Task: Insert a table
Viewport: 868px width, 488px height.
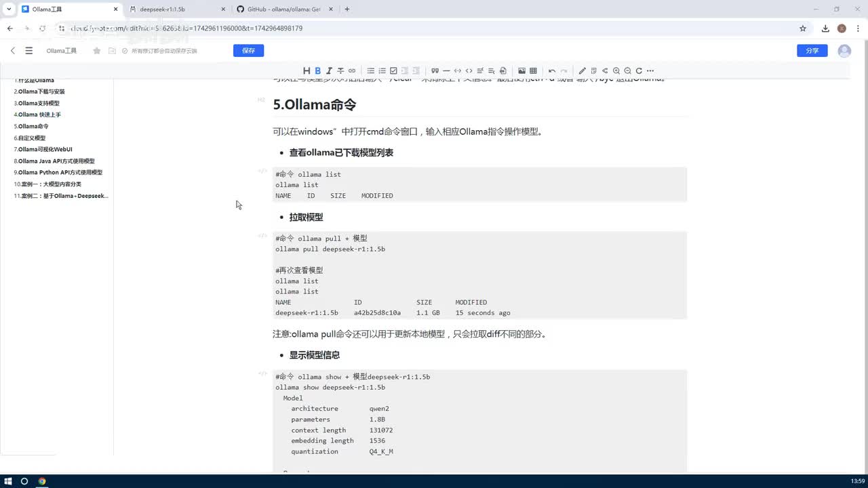Action: 533,70
